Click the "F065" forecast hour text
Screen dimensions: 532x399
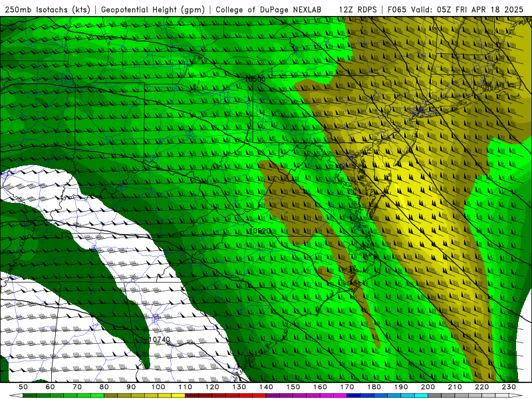tap(397, 9)
